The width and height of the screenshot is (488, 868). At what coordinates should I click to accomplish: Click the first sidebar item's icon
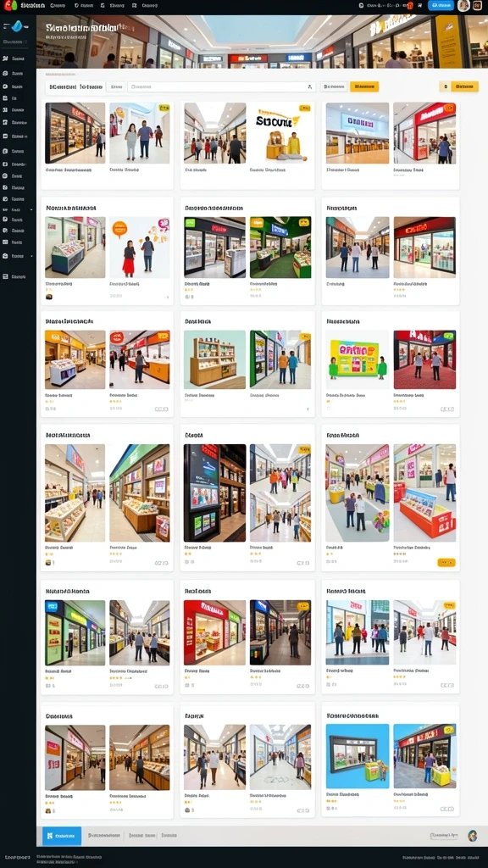5,58
